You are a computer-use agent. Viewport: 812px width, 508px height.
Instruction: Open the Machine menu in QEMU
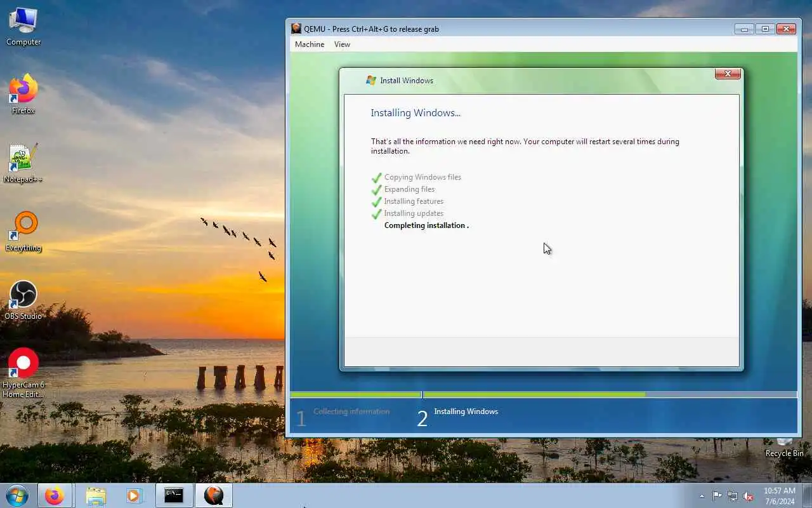310,44
